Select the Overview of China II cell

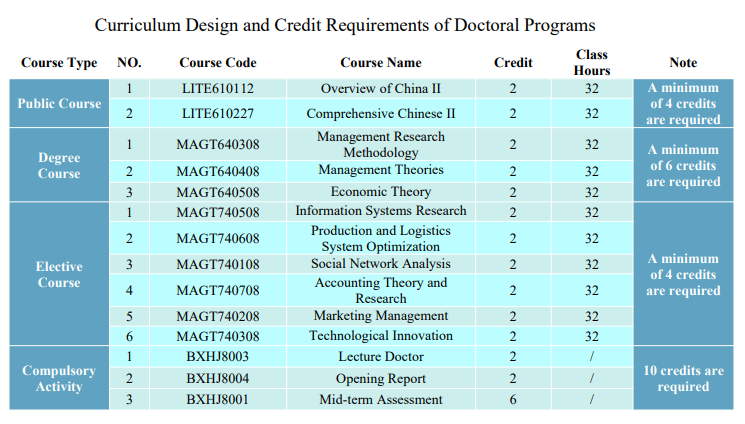click(x=380, y=90)
